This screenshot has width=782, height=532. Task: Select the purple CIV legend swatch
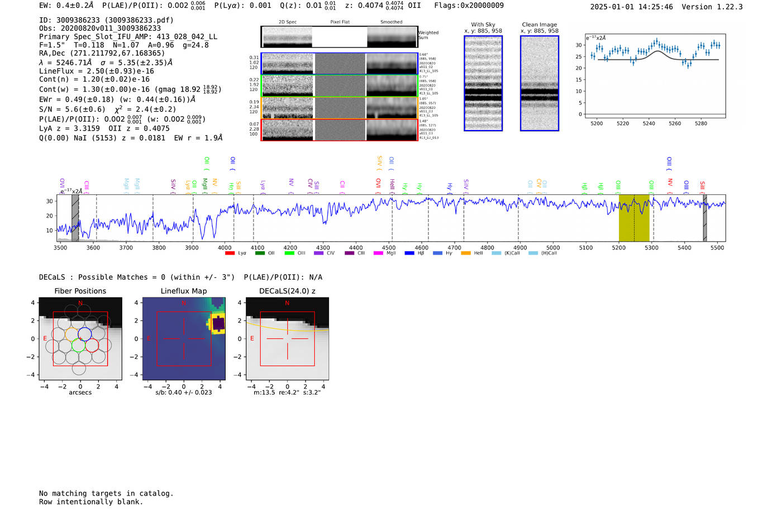tap(319, 253)
